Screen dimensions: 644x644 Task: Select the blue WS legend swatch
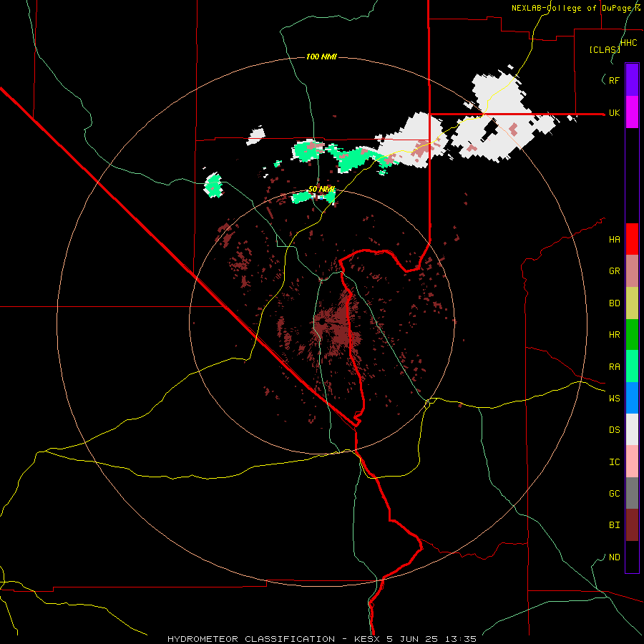632,398
